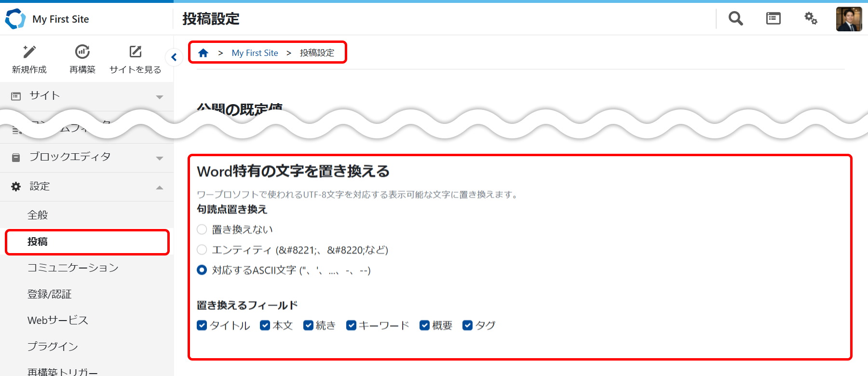Open the search magnifier icon
Screen dimensions: 868x376
(x=735, y=19)
